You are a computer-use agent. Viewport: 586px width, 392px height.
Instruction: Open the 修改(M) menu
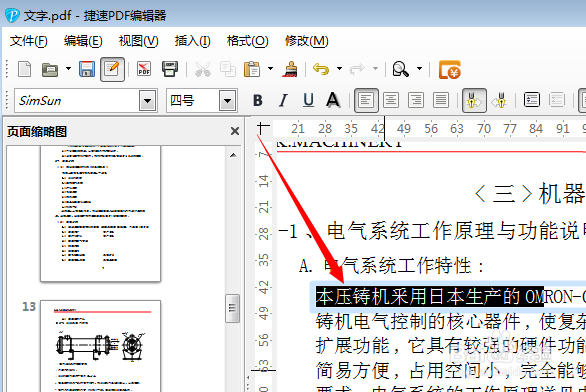pyautogui.click(x=306, y=41)
